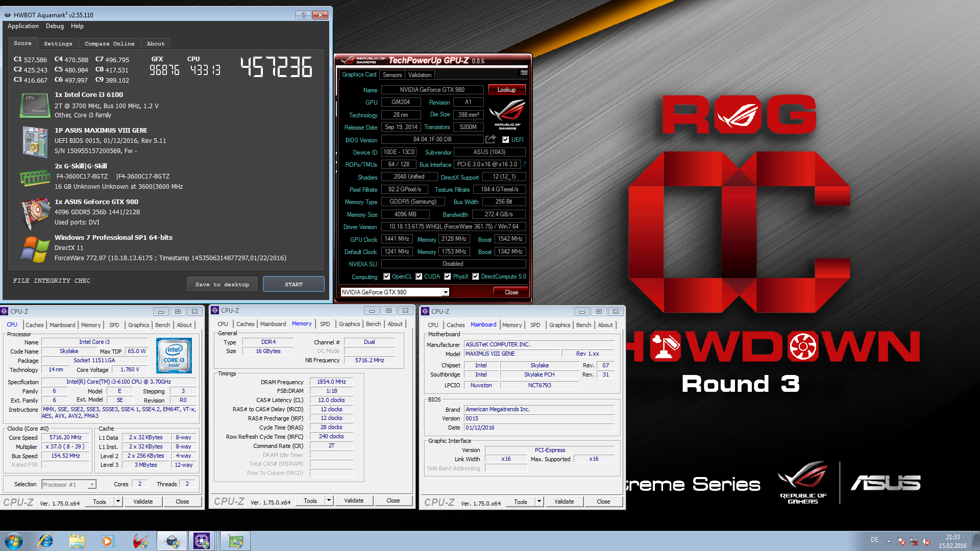Expand Tools dropdown arrow in Mainboard tab window
Viewport: 980px width, 551px height.
tap(539, 502)
